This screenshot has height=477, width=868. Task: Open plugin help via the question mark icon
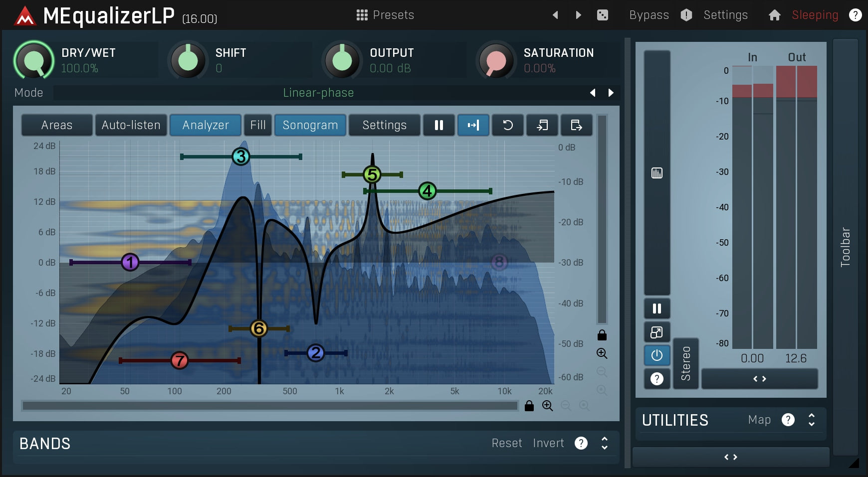tap(855, 14)
